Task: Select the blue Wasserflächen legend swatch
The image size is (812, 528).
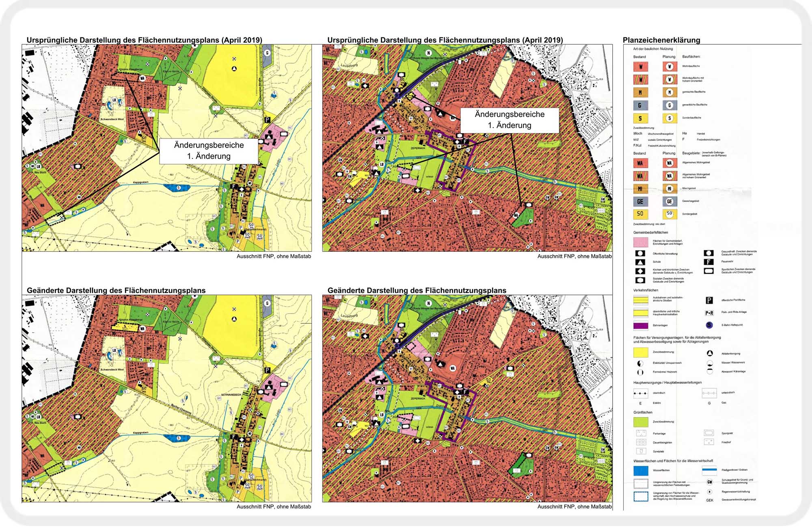Action: [641, 470]
